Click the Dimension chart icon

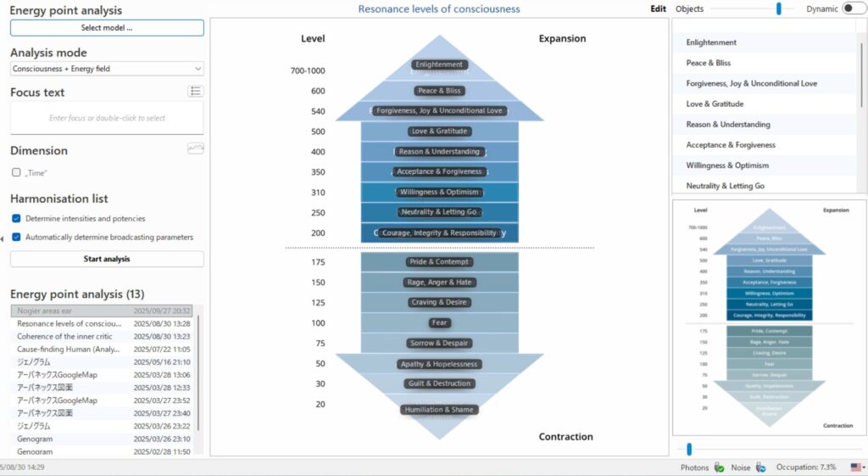[x=195, y=149]
